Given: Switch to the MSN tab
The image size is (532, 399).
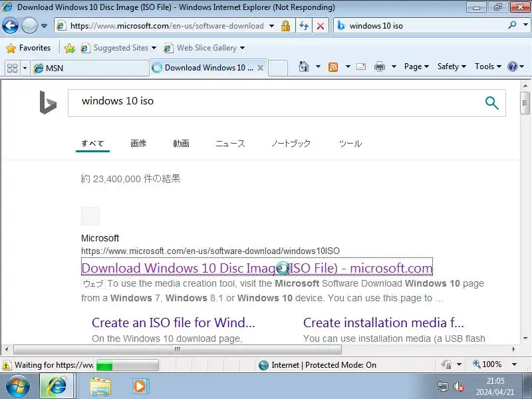Looking at the screenshot, I should (90, 68).
